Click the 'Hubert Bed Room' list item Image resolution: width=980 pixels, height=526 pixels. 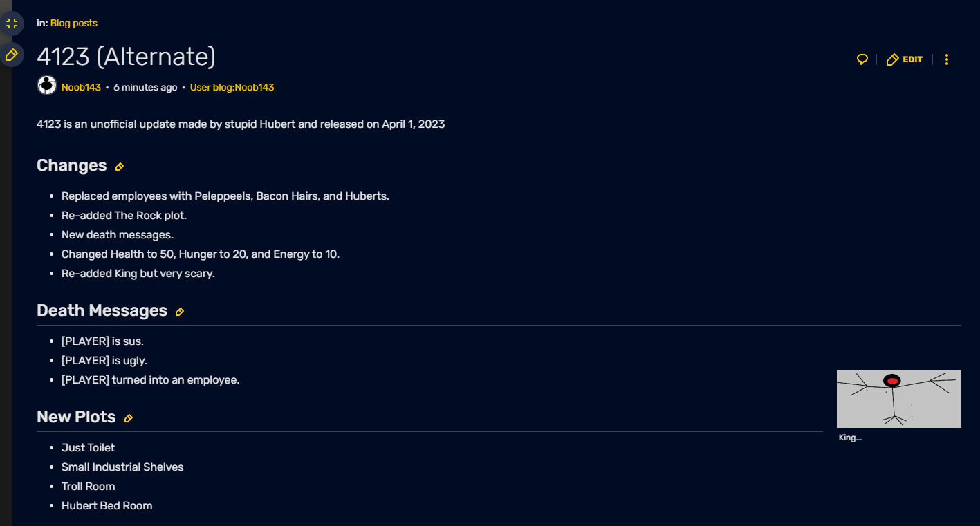tap(107, 505)
